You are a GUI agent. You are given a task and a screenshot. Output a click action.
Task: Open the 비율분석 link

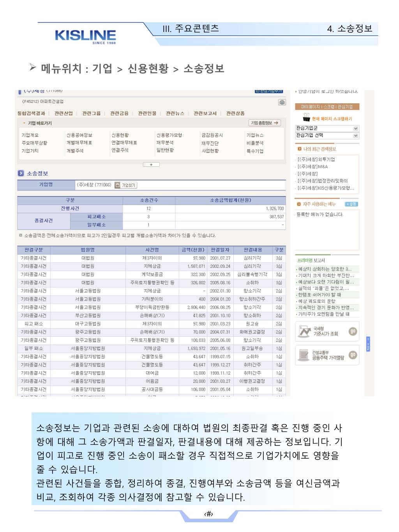coord(255,143)
